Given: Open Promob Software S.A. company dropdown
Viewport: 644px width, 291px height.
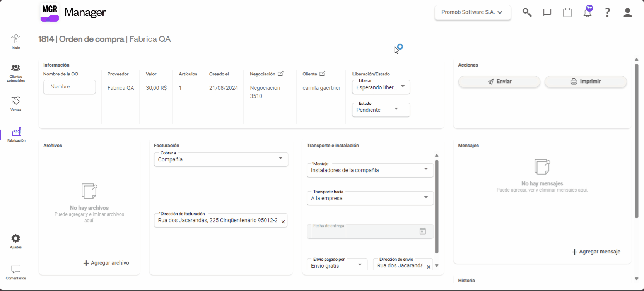Looking at the screenshot, I should [x=473, y=12].
